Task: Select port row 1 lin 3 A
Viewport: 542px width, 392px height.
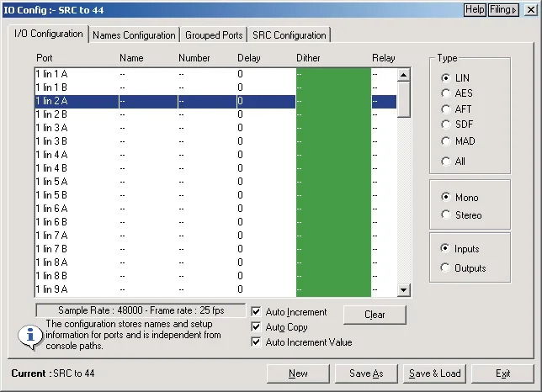Action: pos(215,128)
